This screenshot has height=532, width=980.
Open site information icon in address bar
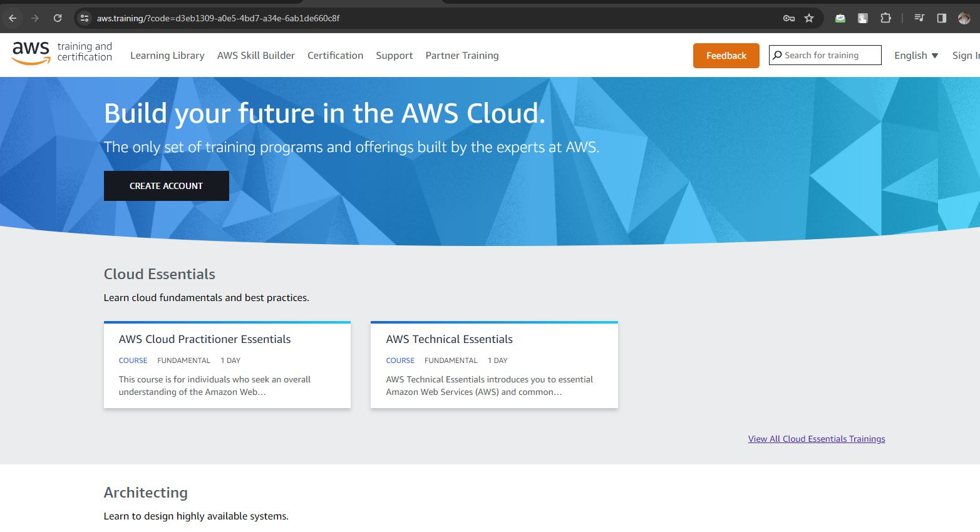85,18
